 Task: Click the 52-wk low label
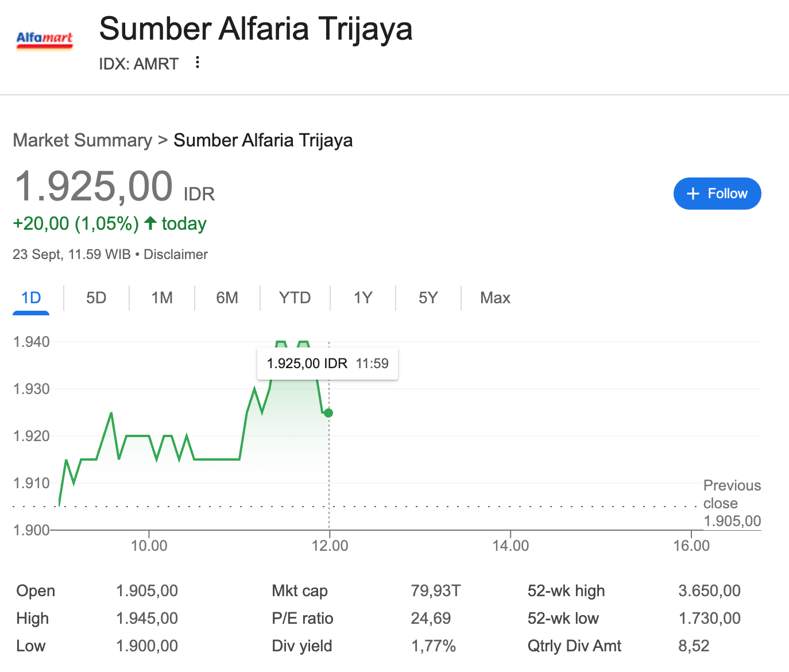(x=563, y=618)
